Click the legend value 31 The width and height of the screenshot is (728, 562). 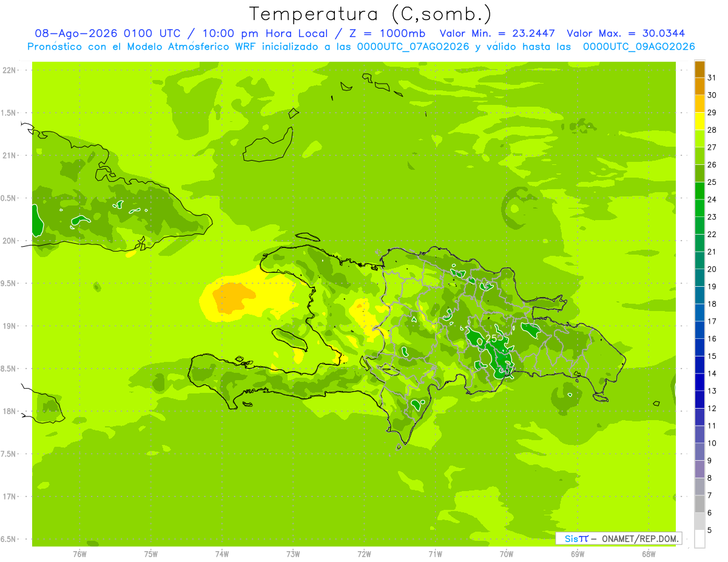point(712,78)
